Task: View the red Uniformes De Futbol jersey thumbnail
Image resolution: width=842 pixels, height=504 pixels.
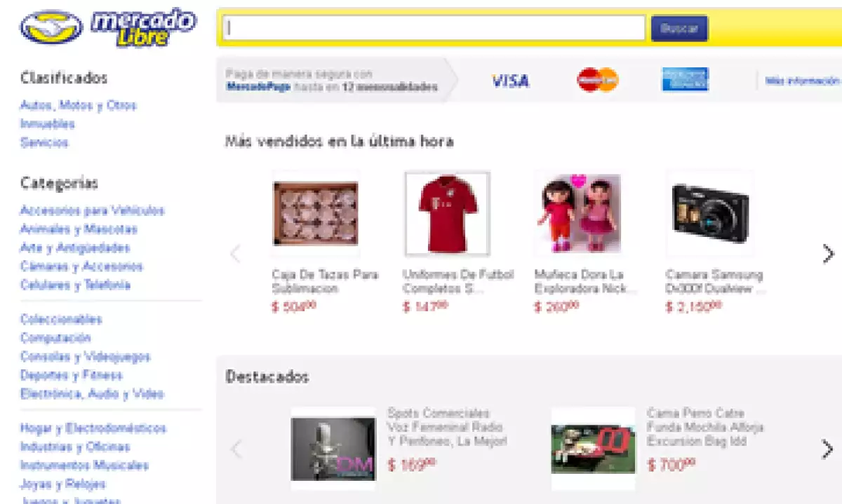Action: pos(447,214)
